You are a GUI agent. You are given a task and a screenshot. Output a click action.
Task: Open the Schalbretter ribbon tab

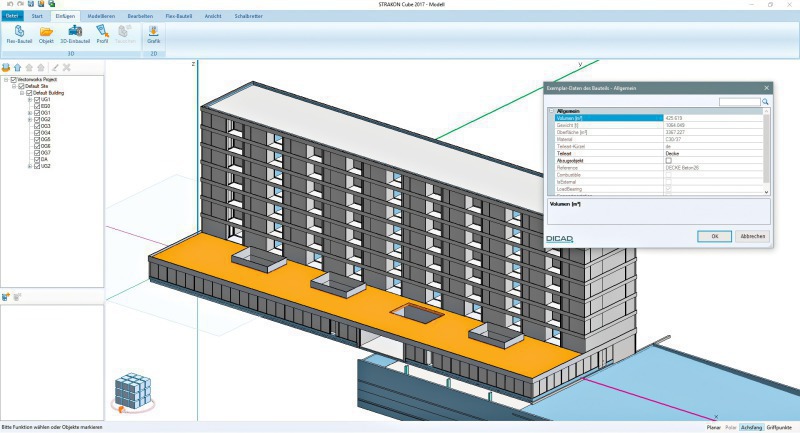[x=248, y=16]
